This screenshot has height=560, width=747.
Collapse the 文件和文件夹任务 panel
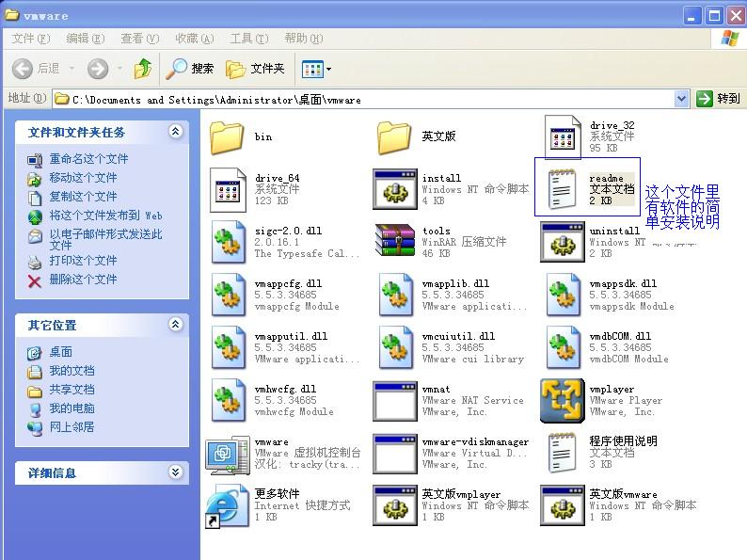coord(175,133)
